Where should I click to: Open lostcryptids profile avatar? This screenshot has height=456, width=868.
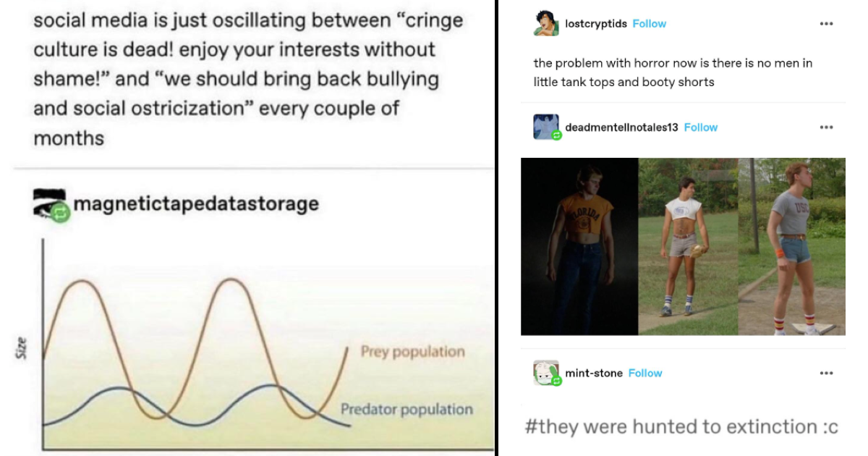pyautogui.click(x=545, y=24)
